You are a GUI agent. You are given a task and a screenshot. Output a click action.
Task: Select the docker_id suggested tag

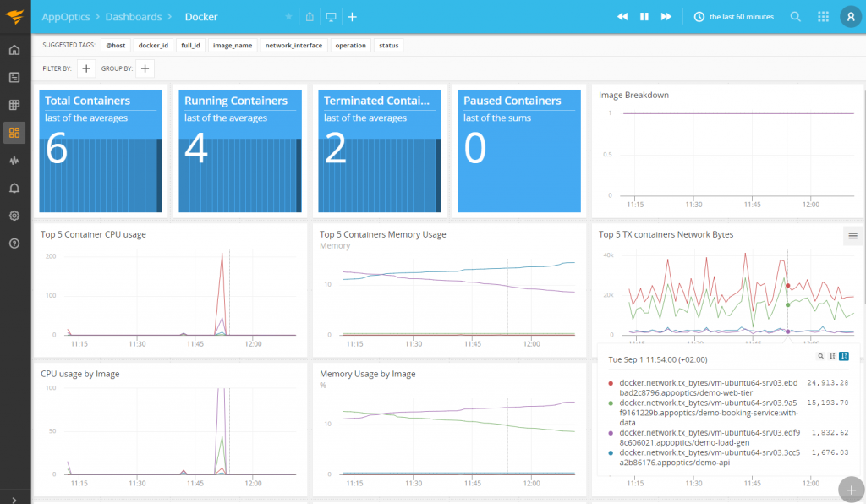[154, 46]
